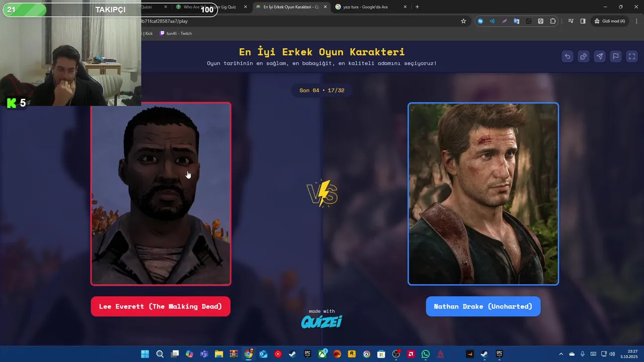
Task: Open File Explorer from taskbar
Action: (219, 354)
